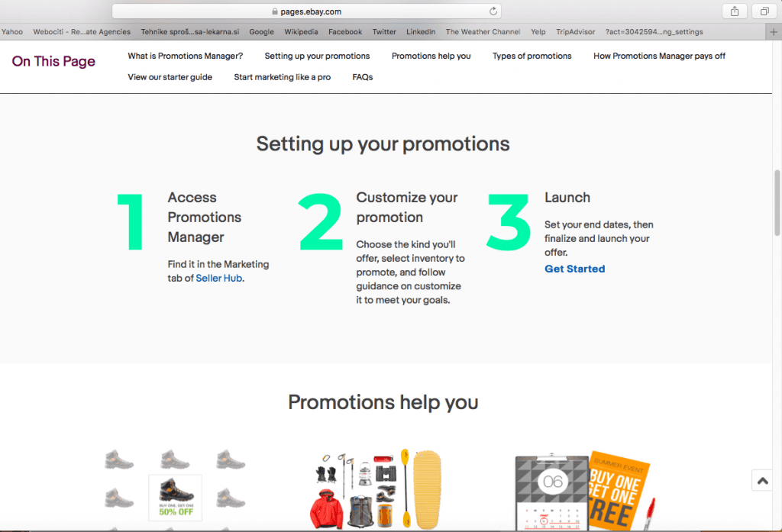Click the new tab plus icon
The width and height of the screenshot is (782, 532).
pos(774,32)
